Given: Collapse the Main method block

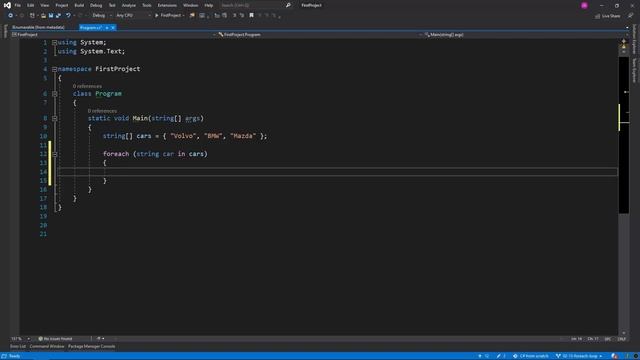Looking at the screenshot, I should pyautogui.click(x=54, y=118).
